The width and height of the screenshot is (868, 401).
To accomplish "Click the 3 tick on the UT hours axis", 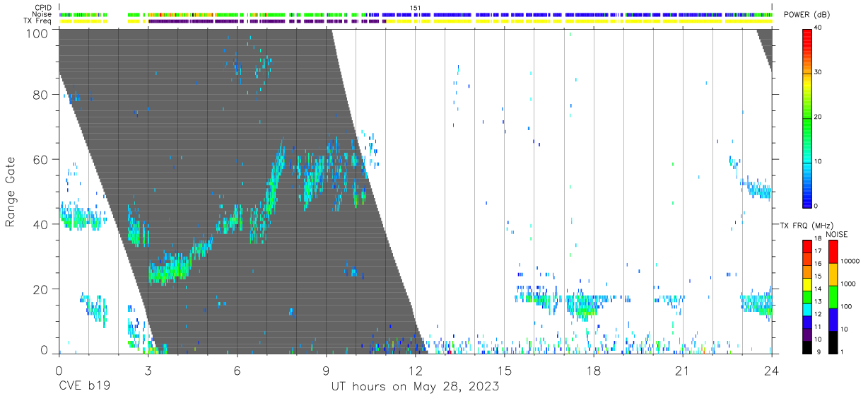I will coord(148,370).
